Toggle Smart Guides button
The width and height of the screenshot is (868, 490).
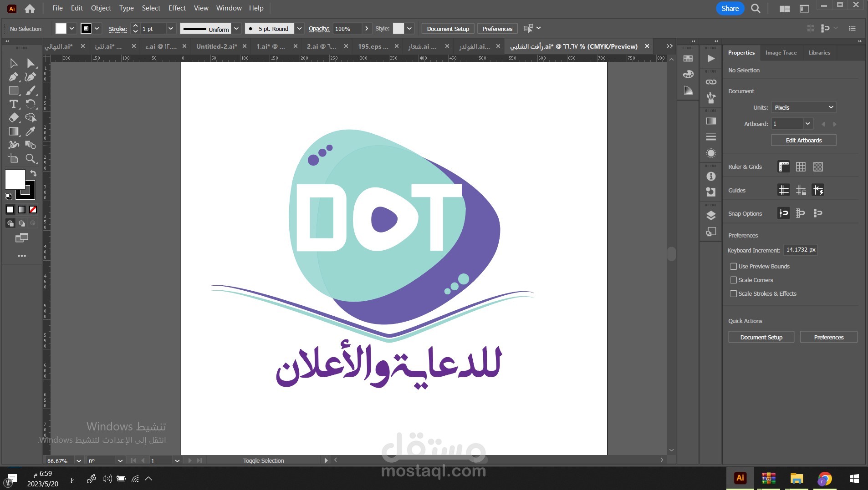coord(818,190)
